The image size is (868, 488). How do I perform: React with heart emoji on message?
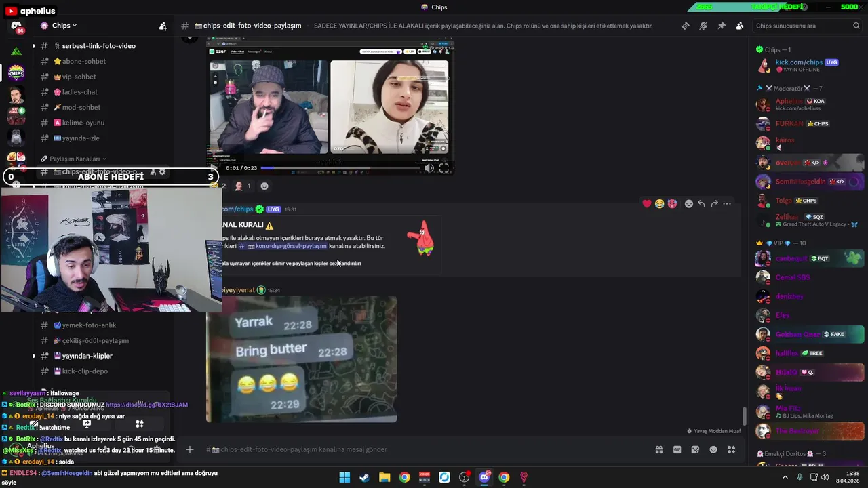pos(647,203)
